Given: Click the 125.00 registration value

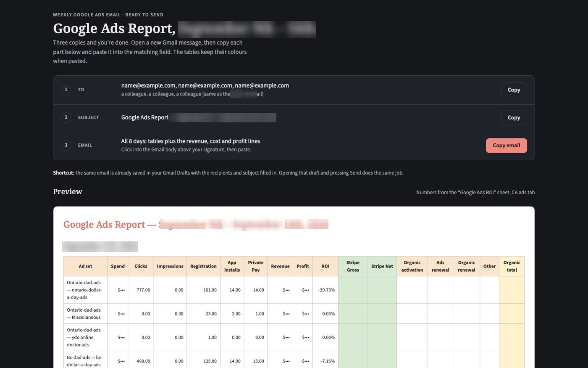Looking at the screenshot, I should tap(210, 361).
